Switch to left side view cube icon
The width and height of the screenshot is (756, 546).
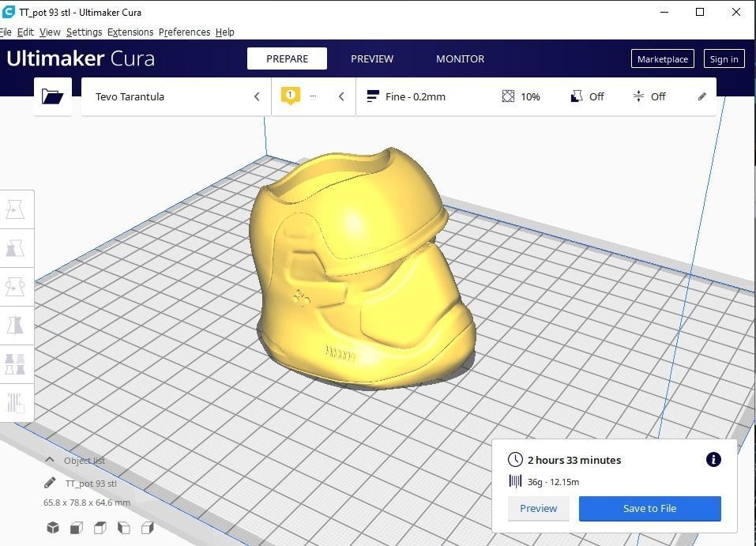(x=123, y=528)
